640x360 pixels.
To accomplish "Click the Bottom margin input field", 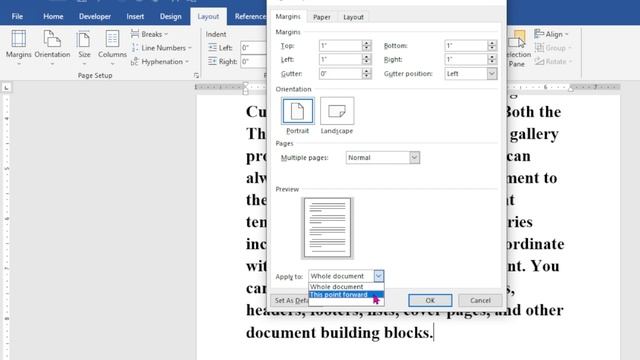I will click(466, 46).
